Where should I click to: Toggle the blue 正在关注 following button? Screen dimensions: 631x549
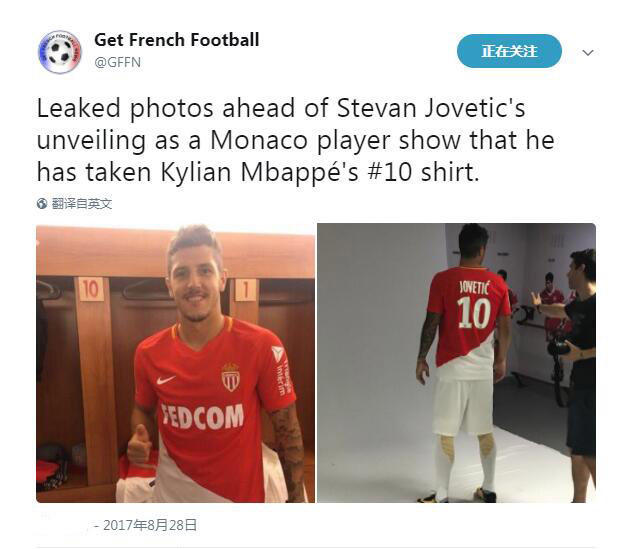[x=509, y=51]
